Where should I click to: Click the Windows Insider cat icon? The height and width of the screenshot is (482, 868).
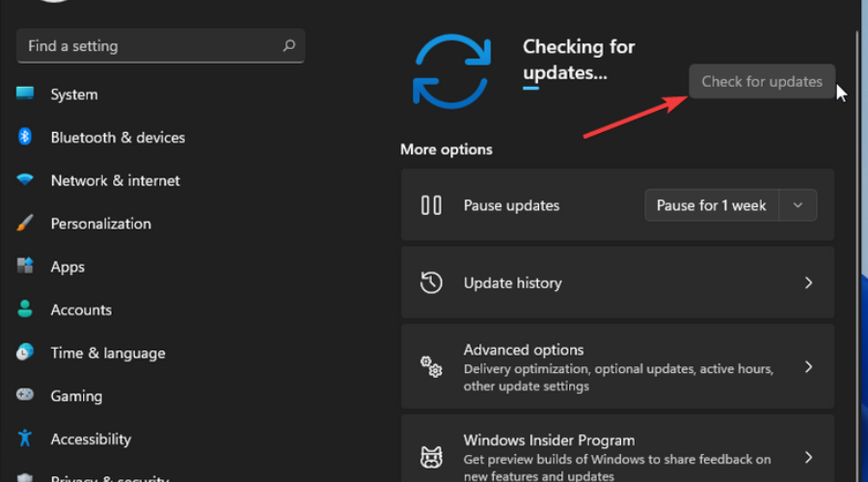[431, 457]
